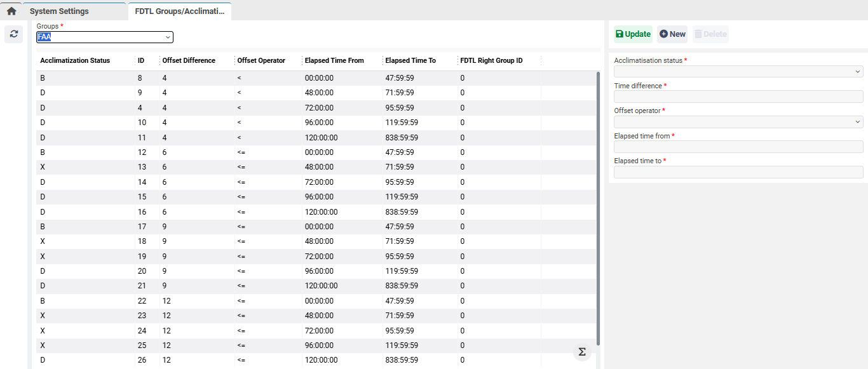Sort by Offset Difference column header
Screen dimensions: 868x369
coord(189,61)
